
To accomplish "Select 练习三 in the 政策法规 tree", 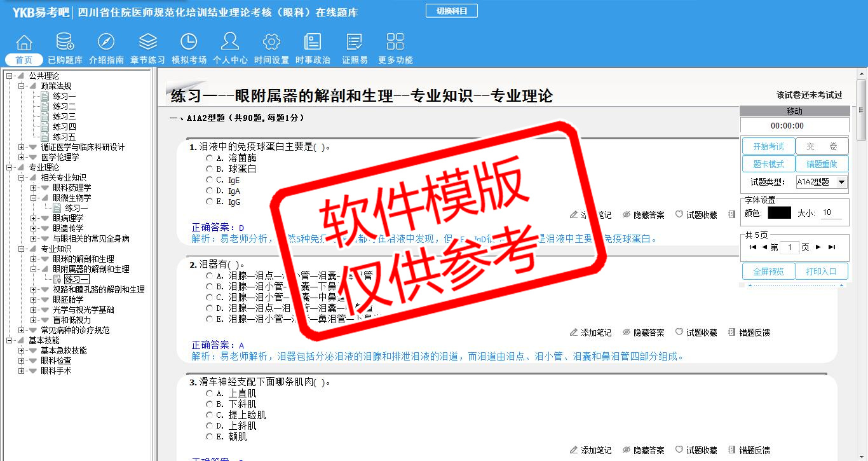I will (64, 116).
